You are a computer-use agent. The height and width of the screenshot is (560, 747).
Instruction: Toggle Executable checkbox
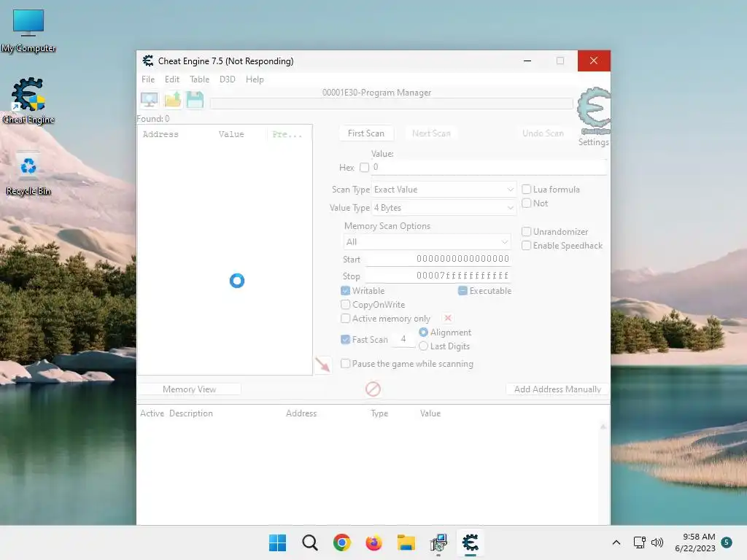(x=462, y=291)
